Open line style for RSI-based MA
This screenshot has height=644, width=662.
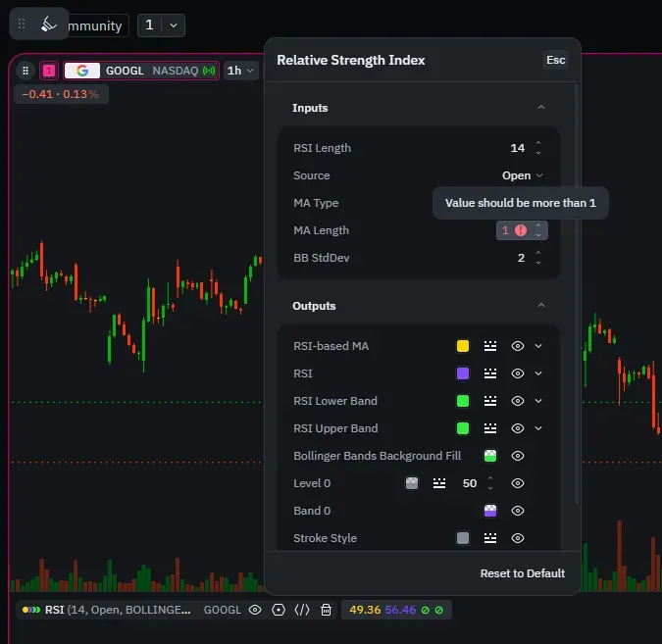pos(490,346)
